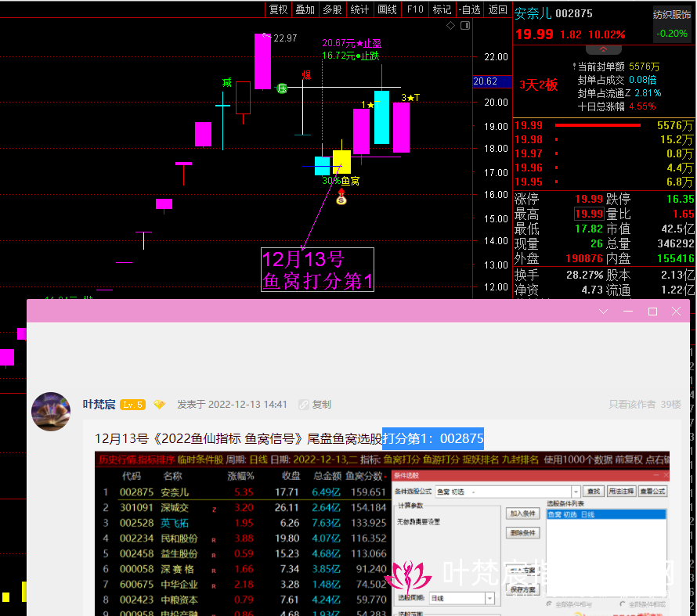Click the 用法注释 button in the dialog
The width and height of the screenshot is (697, 616).
click(621, 492)
